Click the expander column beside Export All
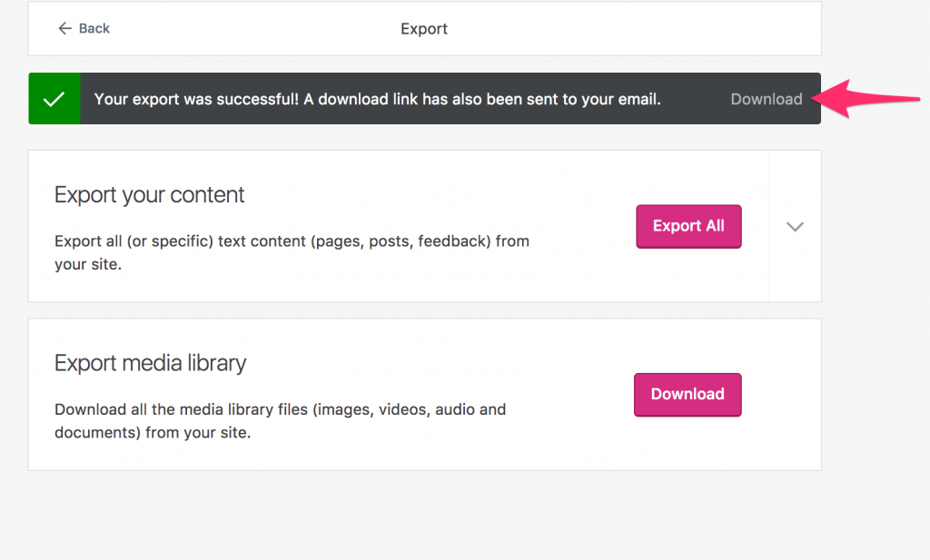930x560 pixels. coord(795,226)
